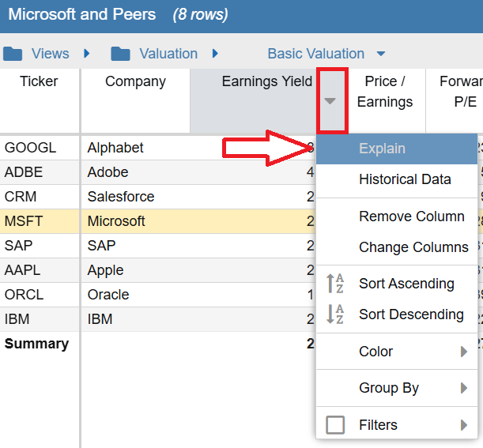Select the IBM ticker cell

(x=40, y=319)
